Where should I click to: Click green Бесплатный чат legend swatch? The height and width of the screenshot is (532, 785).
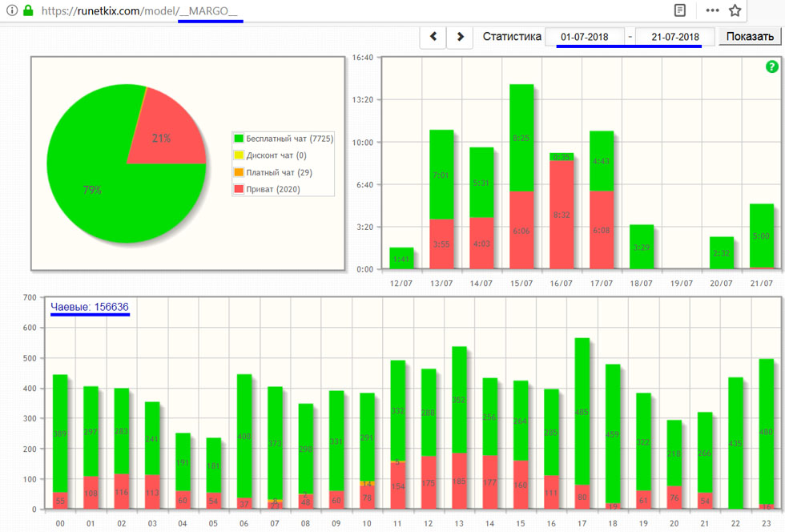point(238,139)
